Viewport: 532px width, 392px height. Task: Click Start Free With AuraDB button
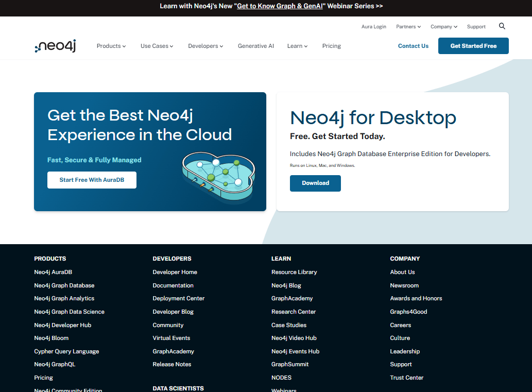pos(92,180)
